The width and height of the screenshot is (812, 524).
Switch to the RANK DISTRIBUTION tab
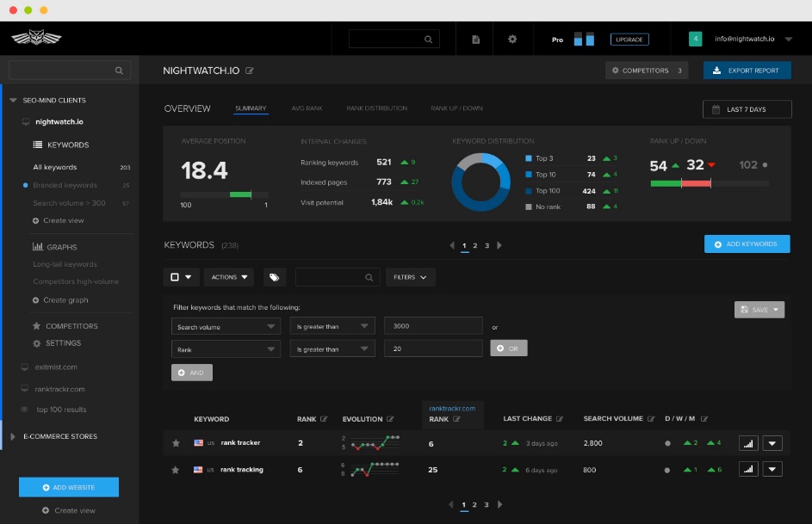[x=376, y=108]
